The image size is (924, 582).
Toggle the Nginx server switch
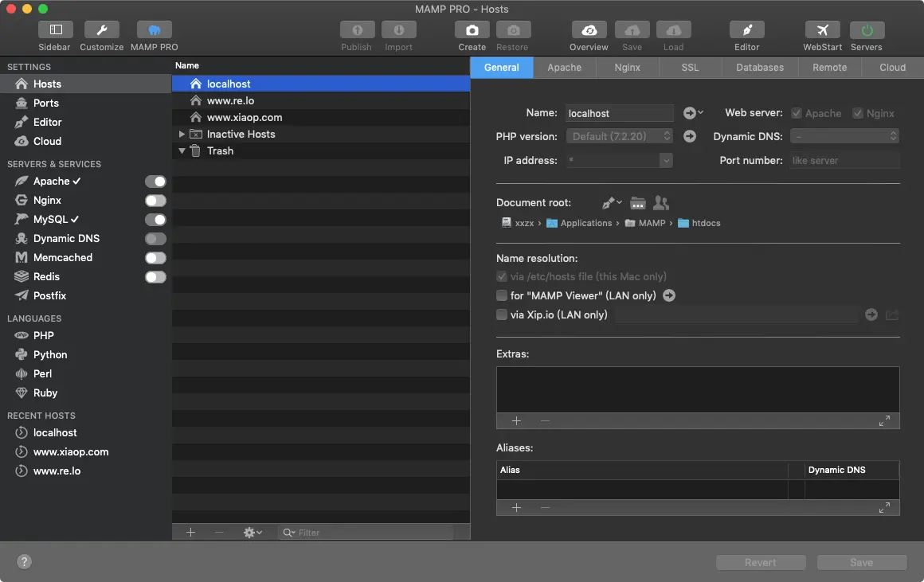point(155,201)
